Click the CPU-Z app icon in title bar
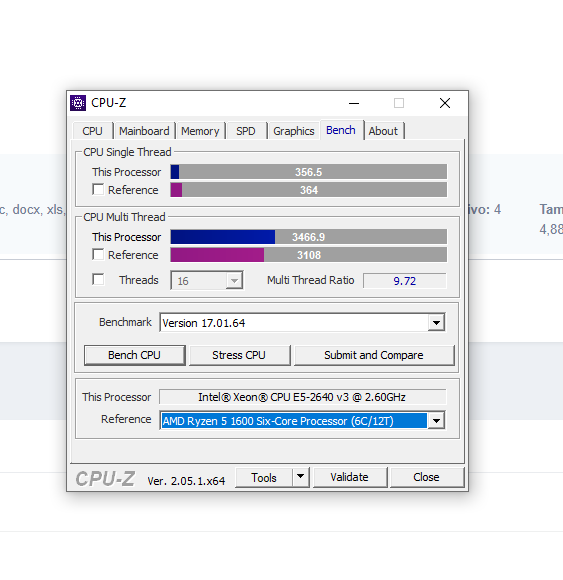Screen dimensions: 563x580 (78, 103)
